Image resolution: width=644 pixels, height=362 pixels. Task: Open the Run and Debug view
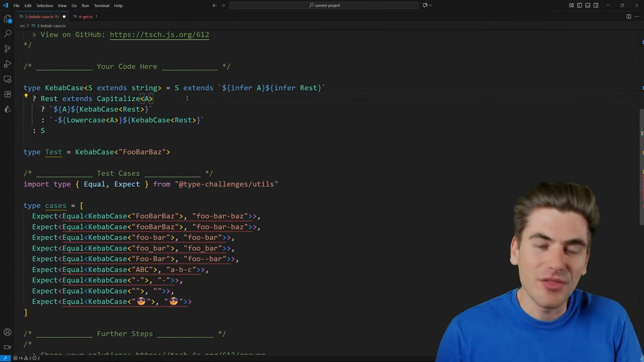pos(8,64)
